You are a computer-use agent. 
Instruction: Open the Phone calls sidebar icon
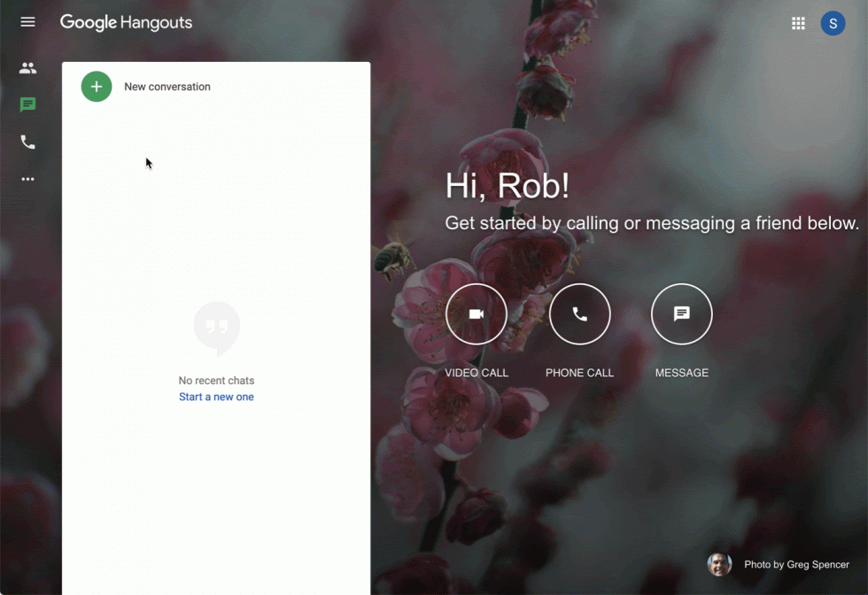(x=27, y=142)
